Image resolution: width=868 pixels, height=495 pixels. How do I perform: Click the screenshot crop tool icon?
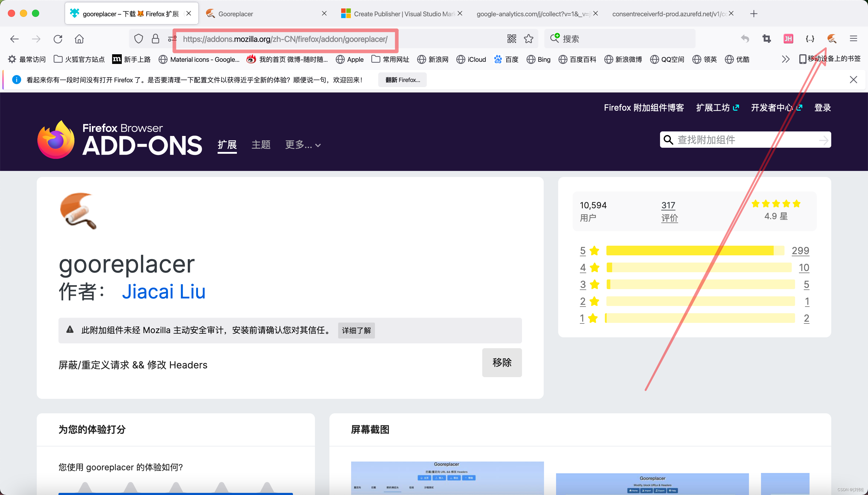(x=766, y=39)
